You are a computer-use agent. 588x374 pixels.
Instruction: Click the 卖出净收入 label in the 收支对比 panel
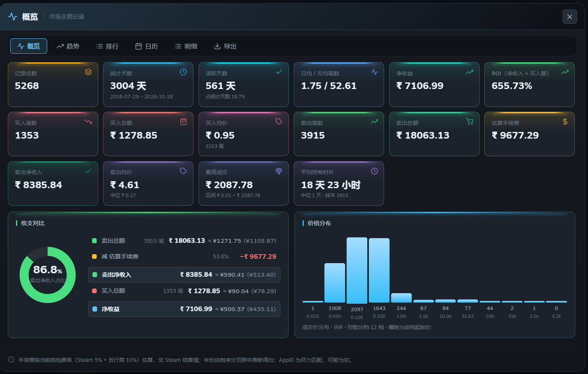(116, 275)
